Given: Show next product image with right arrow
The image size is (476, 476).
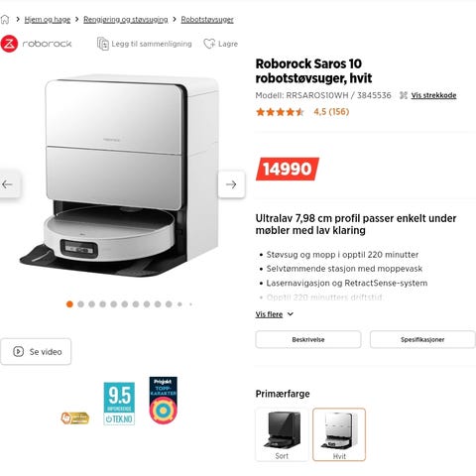Looking at the screenshot, I should click(231, 184).
